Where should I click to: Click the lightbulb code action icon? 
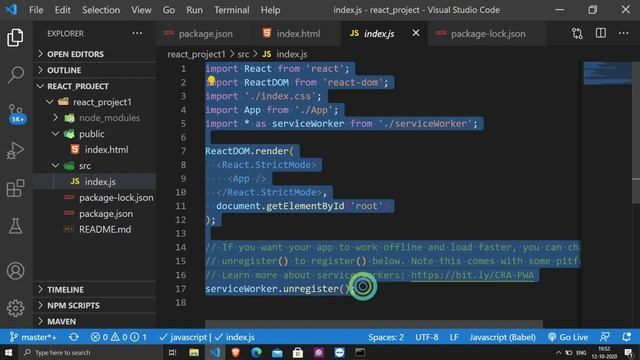[211, 80]
